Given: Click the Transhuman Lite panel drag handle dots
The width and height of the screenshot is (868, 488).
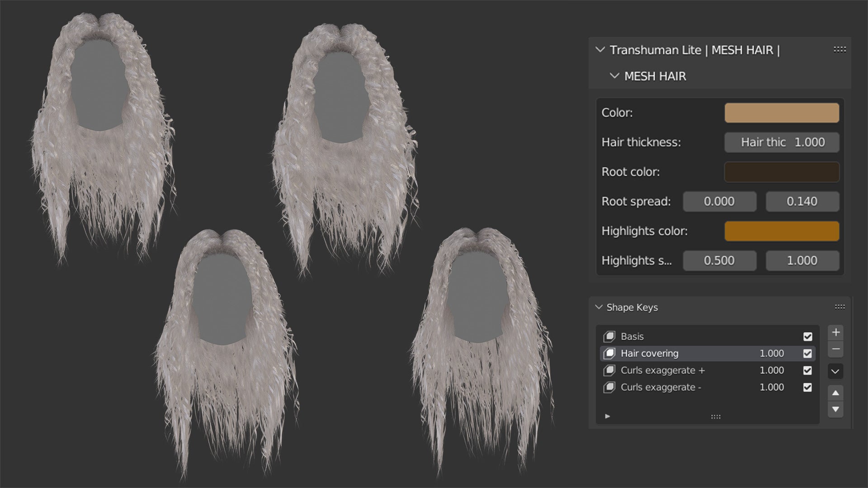Looking at the screenshot, I should coord(840,50).
